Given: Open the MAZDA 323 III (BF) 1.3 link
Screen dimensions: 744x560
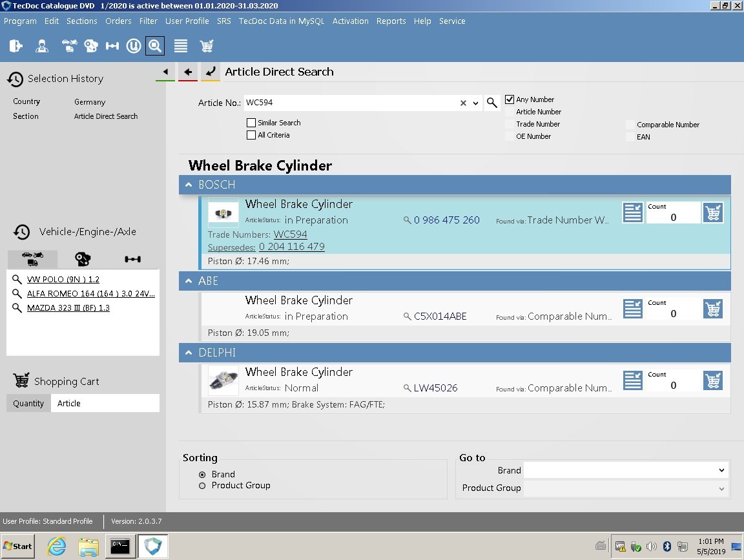Looking at the screenshot, I should coord(68,308).
